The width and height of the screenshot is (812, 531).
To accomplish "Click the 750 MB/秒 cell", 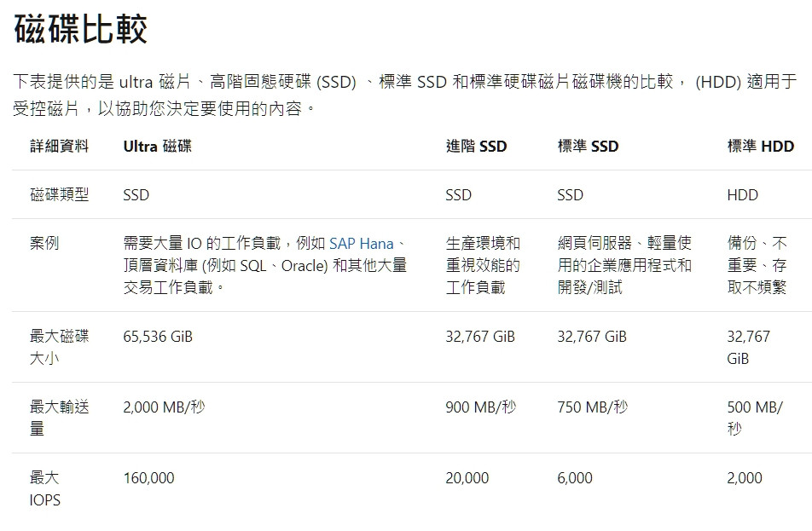I will 593,407.
